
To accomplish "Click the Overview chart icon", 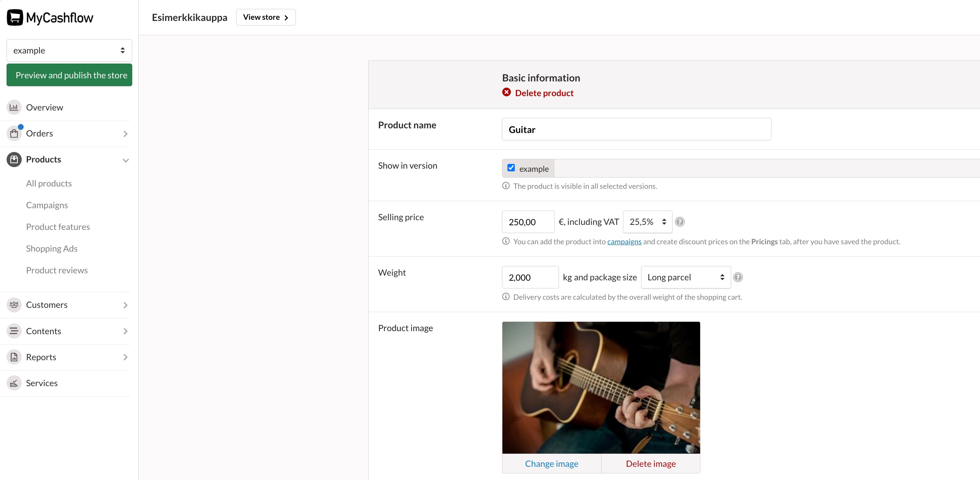I will pos(14,107).
